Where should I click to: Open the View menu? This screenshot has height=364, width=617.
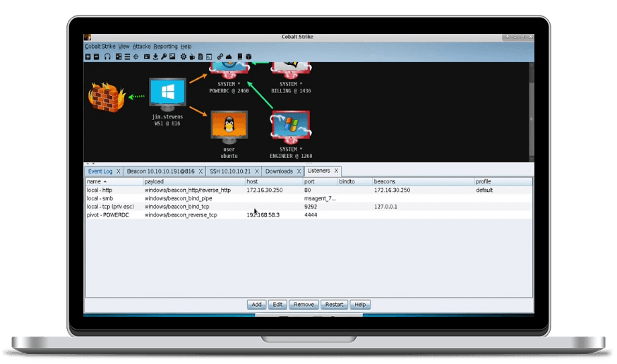coord(124,47)
